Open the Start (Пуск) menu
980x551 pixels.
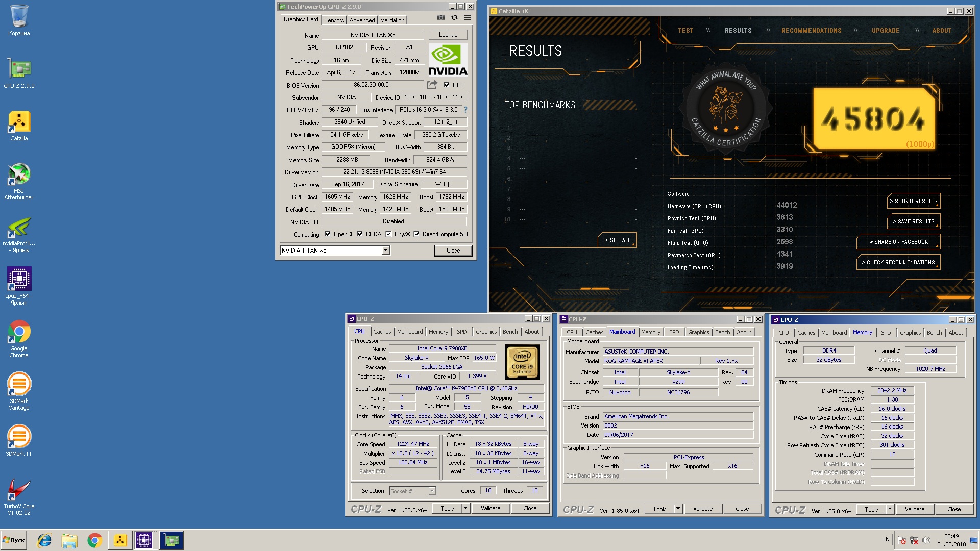14,540
